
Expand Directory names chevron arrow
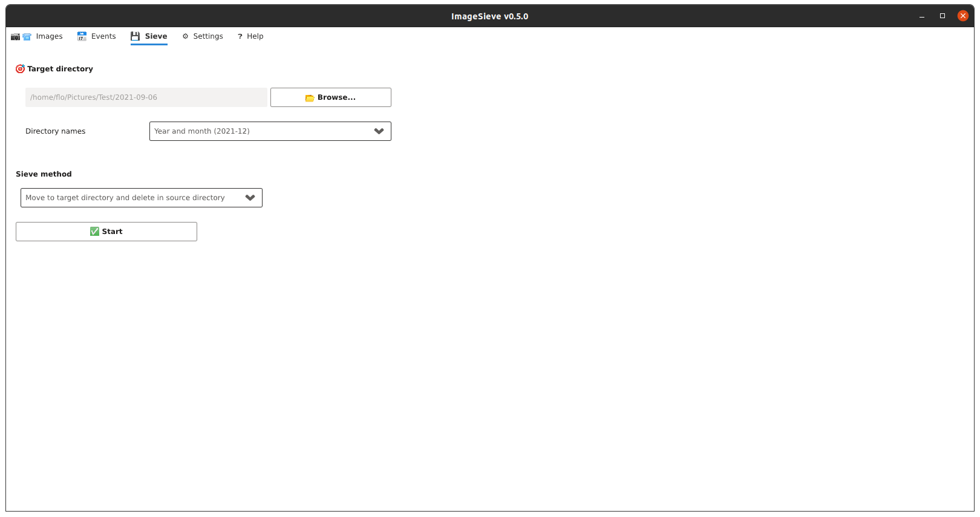[x=379, y=131]
